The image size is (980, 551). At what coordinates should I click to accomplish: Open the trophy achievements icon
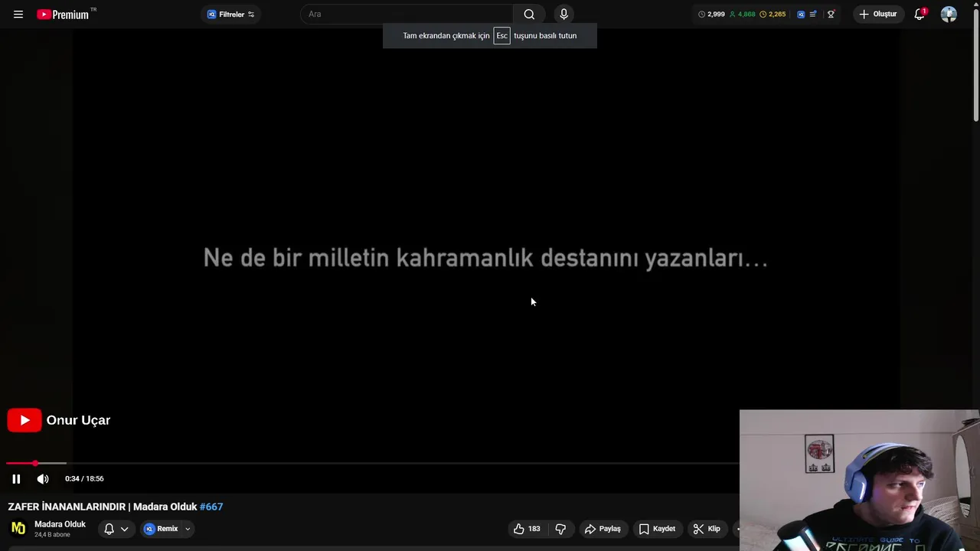click(831, 14)
